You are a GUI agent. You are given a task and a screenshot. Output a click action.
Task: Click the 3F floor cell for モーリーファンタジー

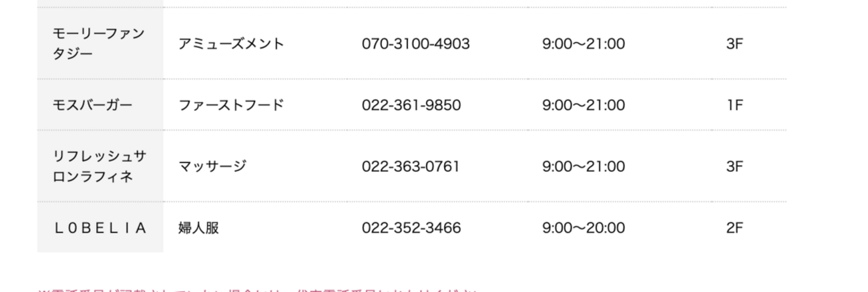734,44
